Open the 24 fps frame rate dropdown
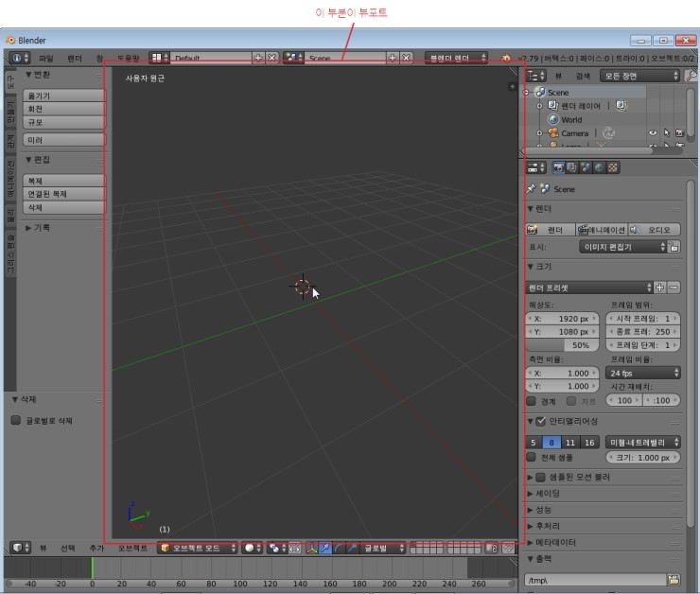 [643, 373]
